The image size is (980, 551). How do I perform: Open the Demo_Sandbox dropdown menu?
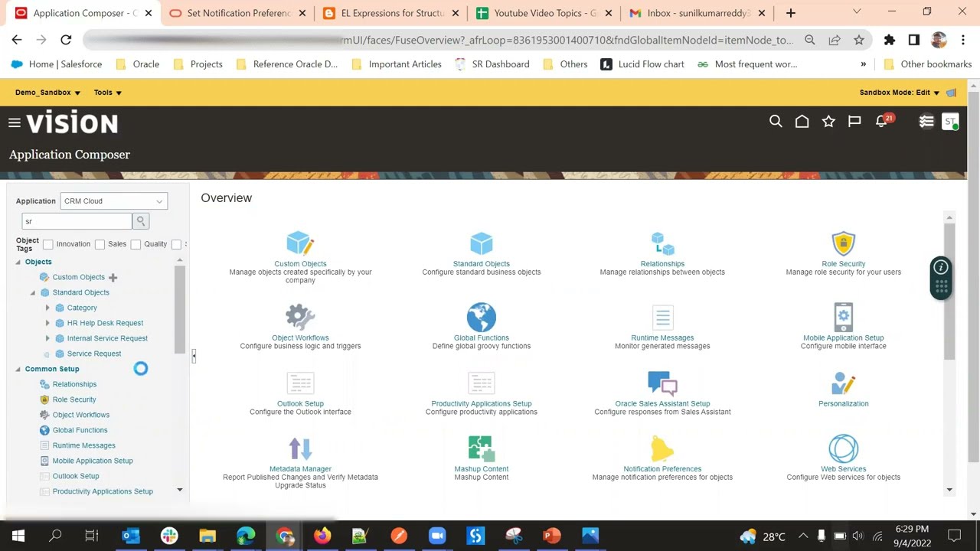pos(47,93)
